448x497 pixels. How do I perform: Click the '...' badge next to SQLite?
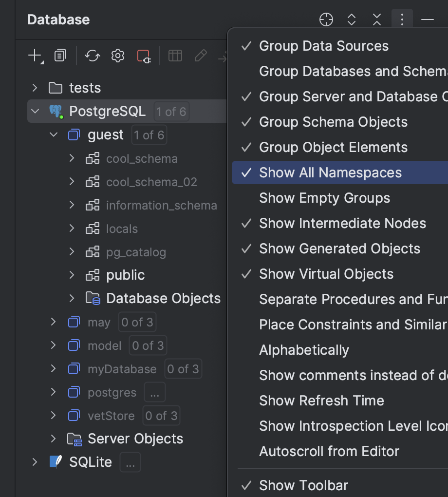[130, 462]
